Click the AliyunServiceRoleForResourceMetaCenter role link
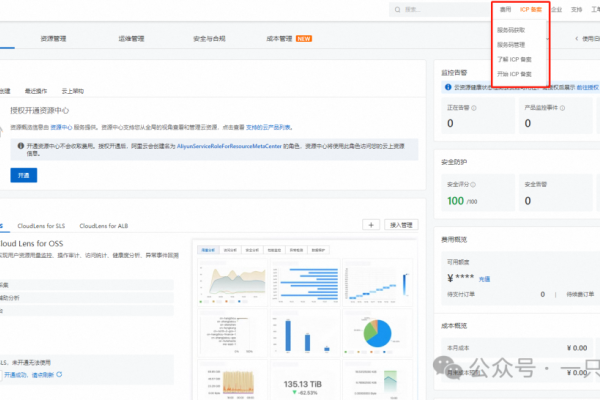Screen dimensions: 600x400 229,146
